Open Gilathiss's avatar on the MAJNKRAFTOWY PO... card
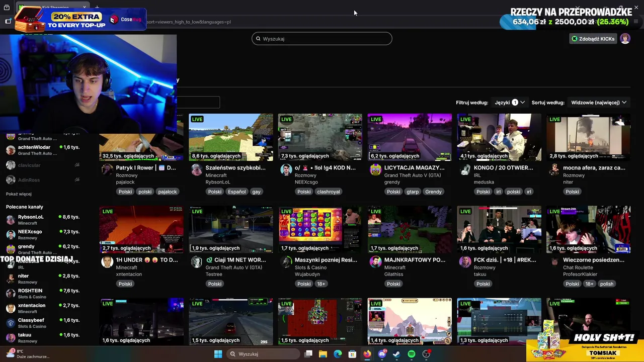 (x=376, y=262)
